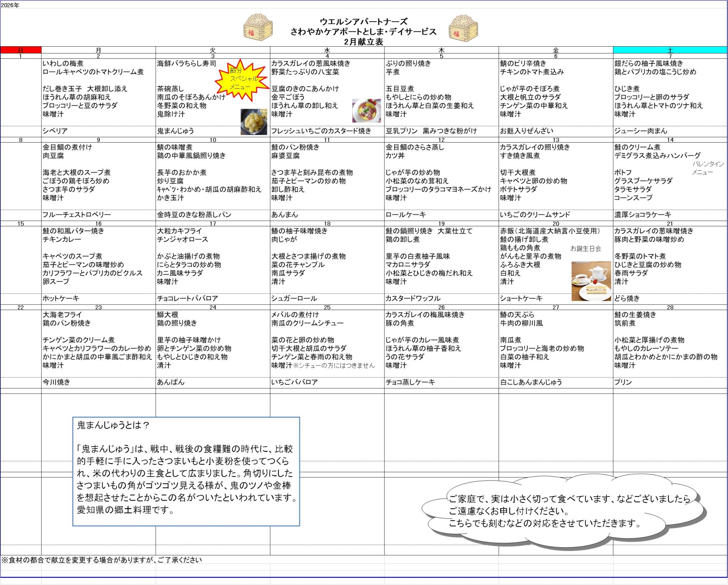This screenshot has height=585, width=728.
Task: Click the right lucky bean box icon
Action: point(463,28)
